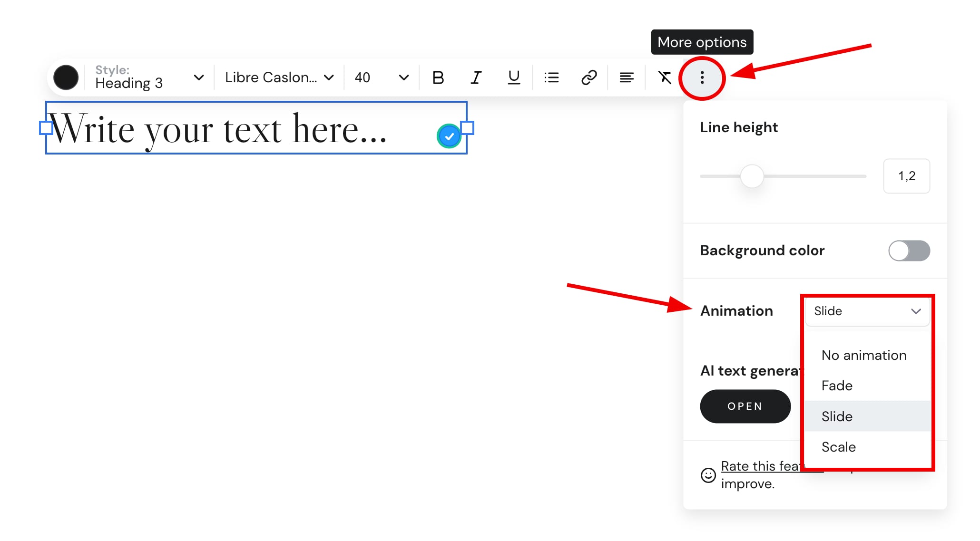Disable background color for the text
The height and width of the screenshot is (541, 980).
point(909,251)
